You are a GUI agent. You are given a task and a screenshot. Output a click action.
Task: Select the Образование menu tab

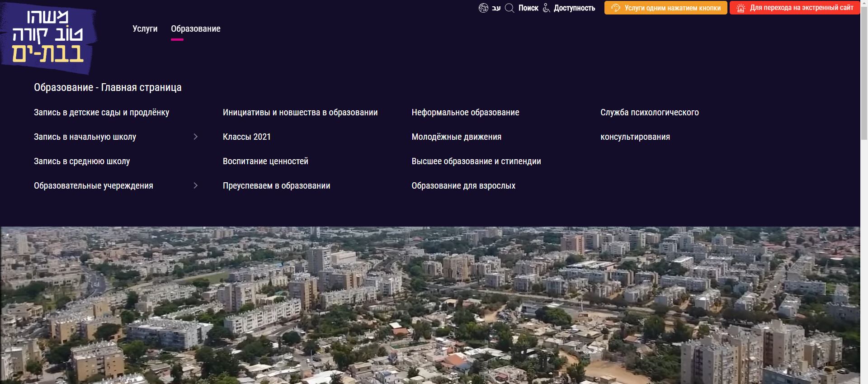pyautogui.click(x=195, y=29)
